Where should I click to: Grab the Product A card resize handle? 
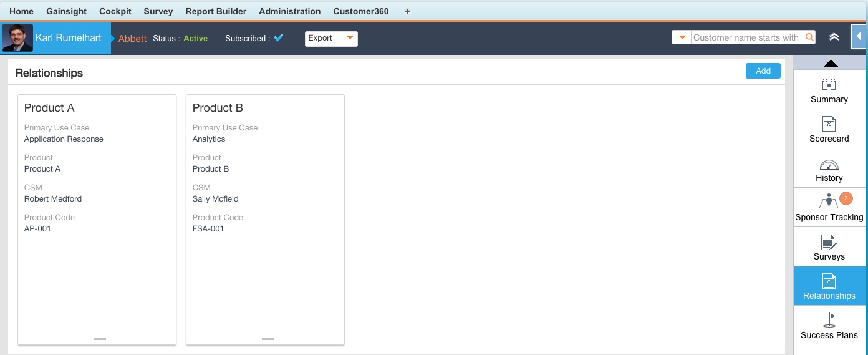click(x=100, y=339)
